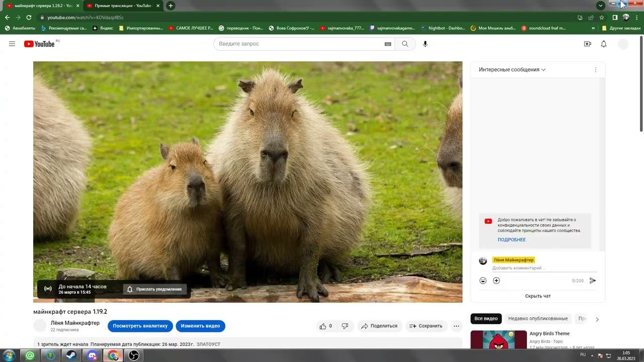Screen dimensions: 644x362
Task: Click the search magnifier button
Action: [405, 44]
